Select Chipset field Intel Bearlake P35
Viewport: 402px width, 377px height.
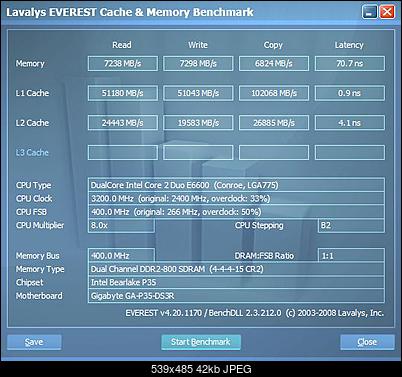click(x=236, y=282)
